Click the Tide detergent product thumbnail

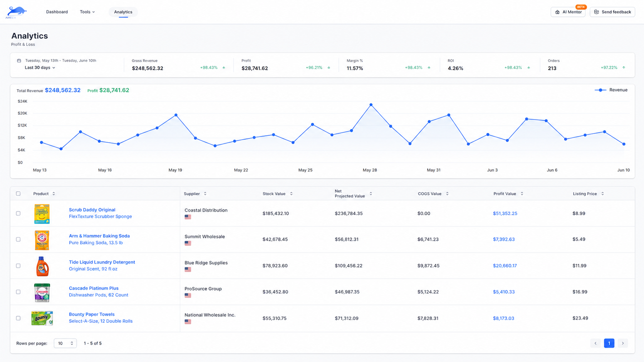42,266
